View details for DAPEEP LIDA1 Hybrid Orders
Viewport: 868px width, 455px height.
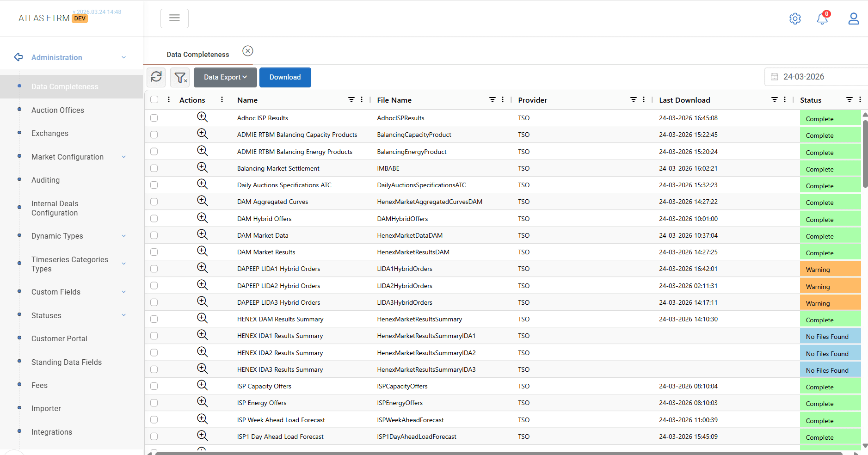[x=203, y=268]
